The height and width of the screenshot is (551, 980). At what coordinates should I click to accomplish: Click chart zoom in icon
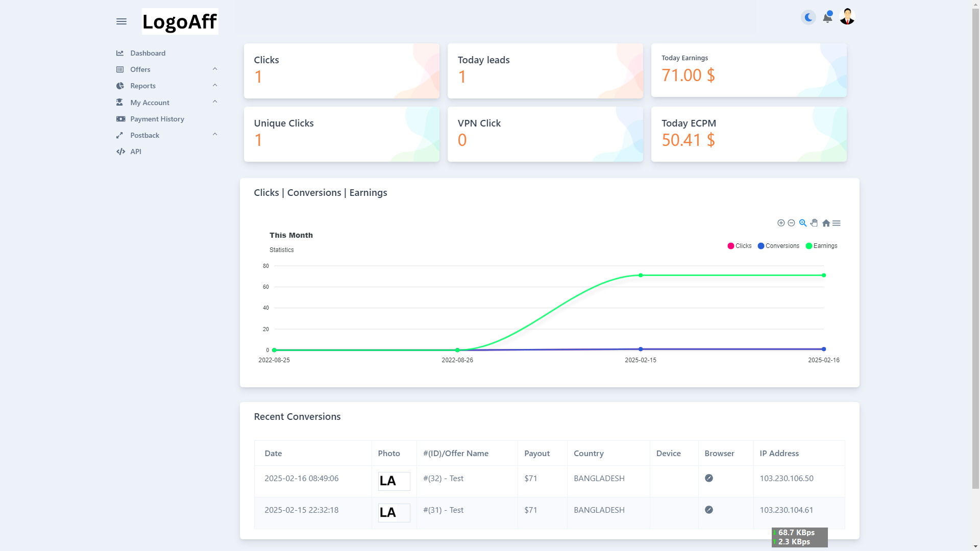[x=781, y=223]
